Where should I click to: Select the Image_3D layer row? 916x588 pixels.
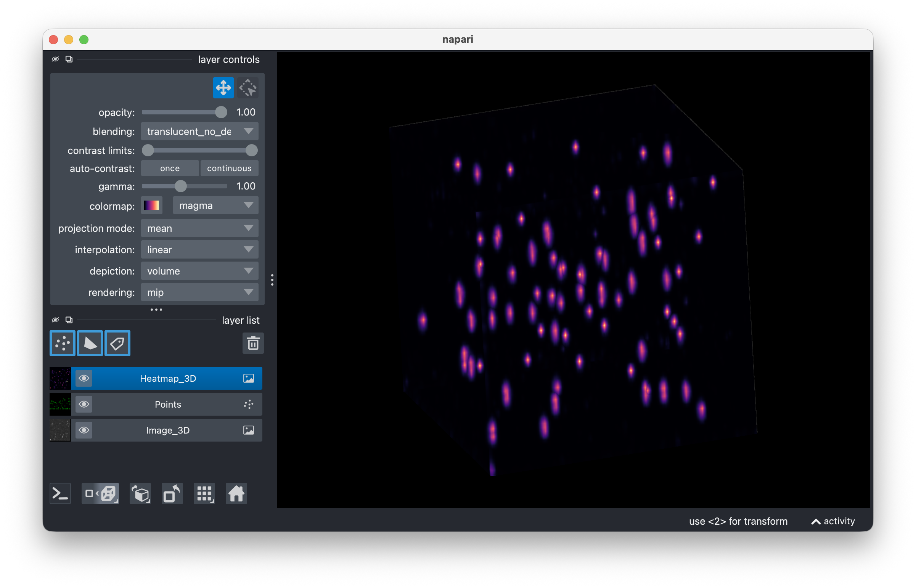point(156,430)
